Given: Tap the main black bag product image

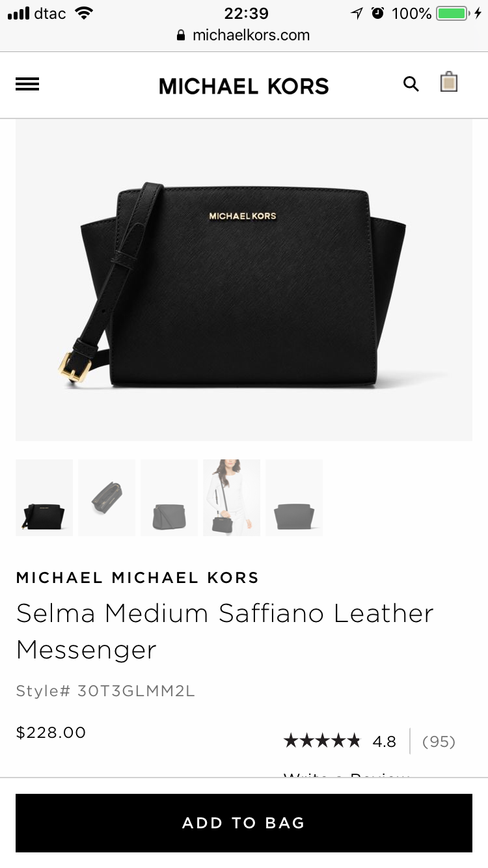Looking at the screenshot, I should tap(244, 280).
